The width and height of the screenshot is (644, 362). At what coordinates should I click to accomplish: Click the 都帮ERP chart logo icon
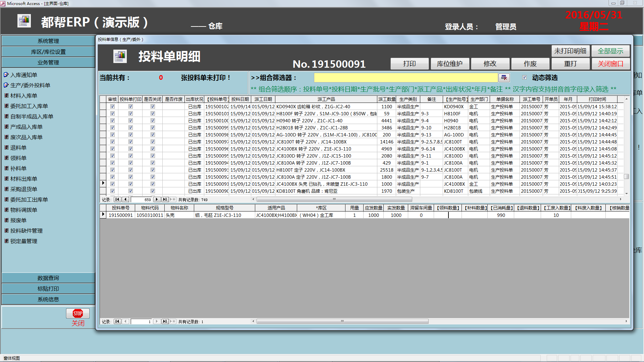[x=24, y=21]
